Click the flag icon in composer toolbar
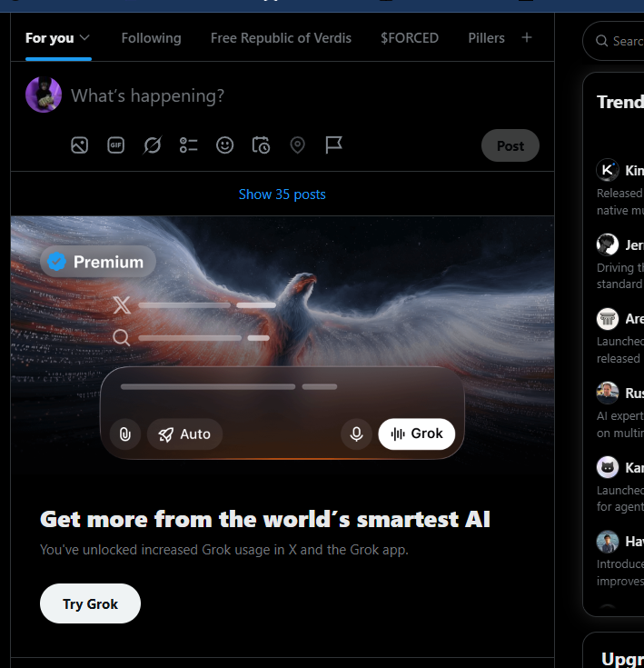The width and height of the screenshot is (644, 668). 333,145
